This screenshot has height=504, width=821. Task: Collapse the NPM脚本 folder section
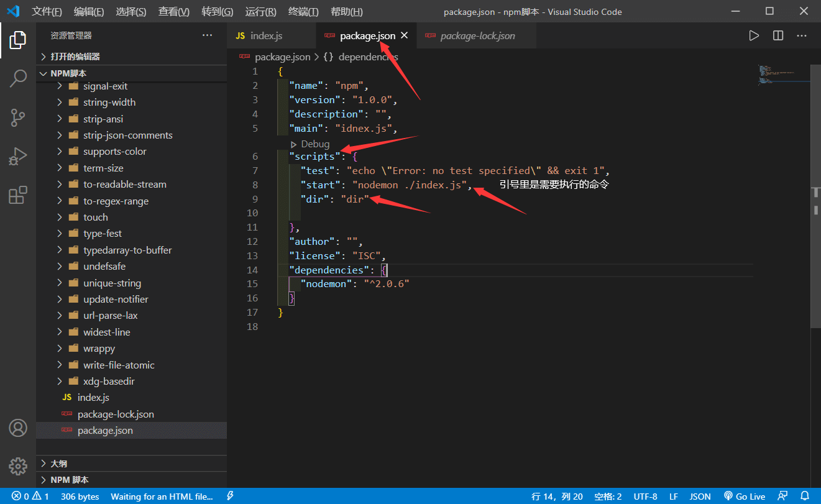(x=131, y=73)
